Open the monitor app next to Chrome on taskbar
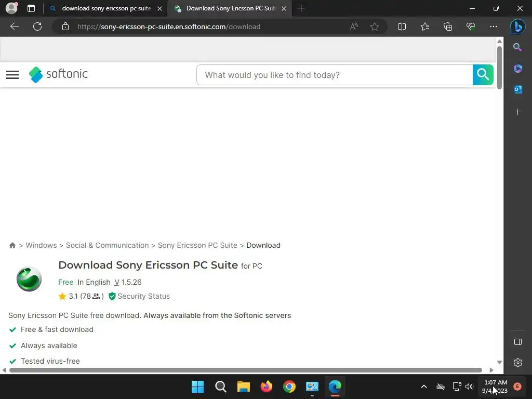This screenshot has height=399, width=532. (312, 387)
